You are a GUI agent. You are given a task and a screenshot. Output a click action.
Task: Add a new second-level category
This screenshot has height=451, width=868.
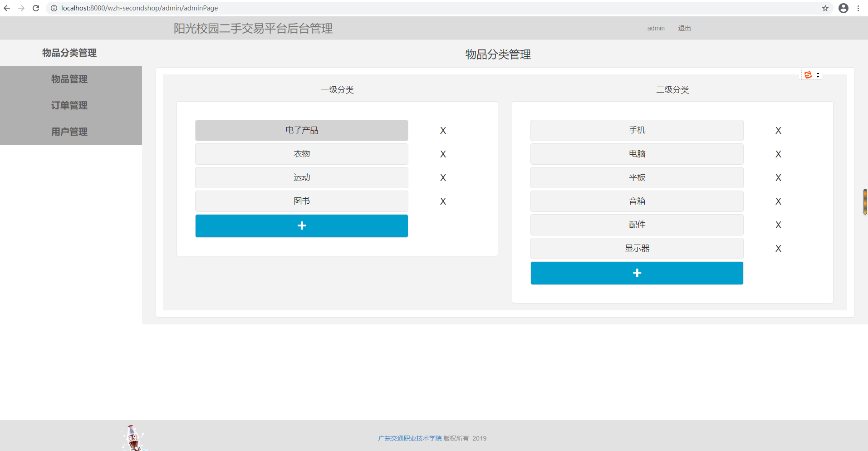click(637, 273)
